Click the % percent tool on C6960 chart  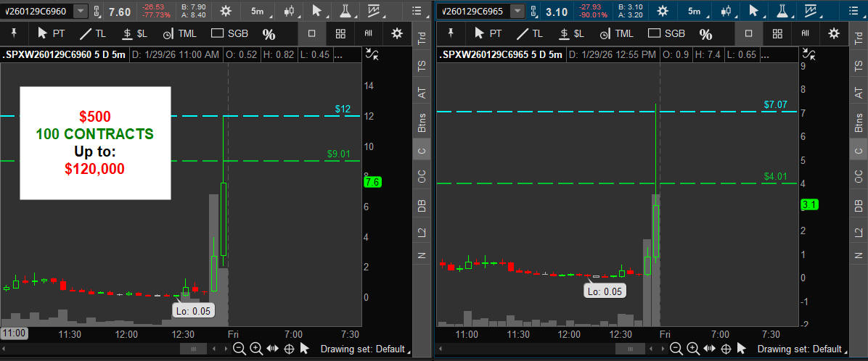point(269,34)
